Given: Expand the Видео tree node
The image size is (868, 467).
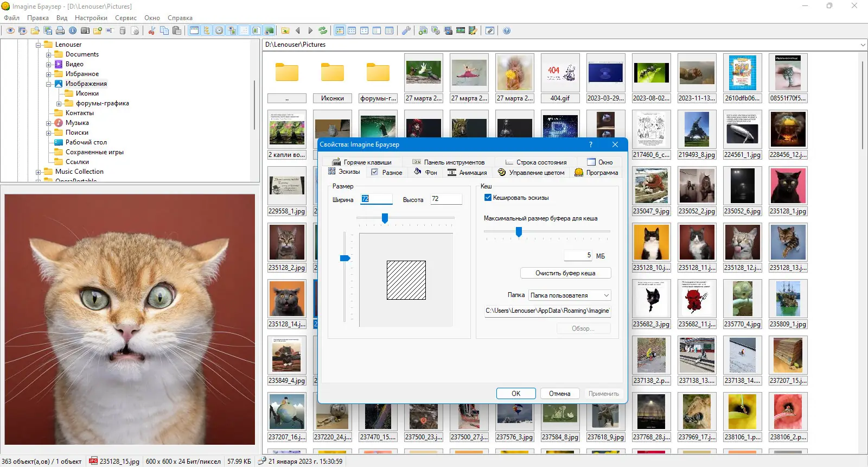Looking at the screenshot, I should (x=49, y=64).
